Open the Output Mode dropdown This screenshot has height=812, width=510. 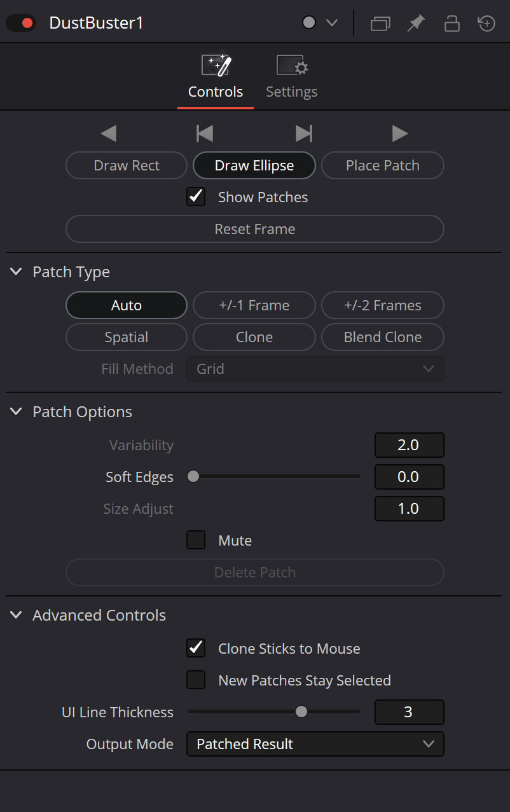point(315,744)
